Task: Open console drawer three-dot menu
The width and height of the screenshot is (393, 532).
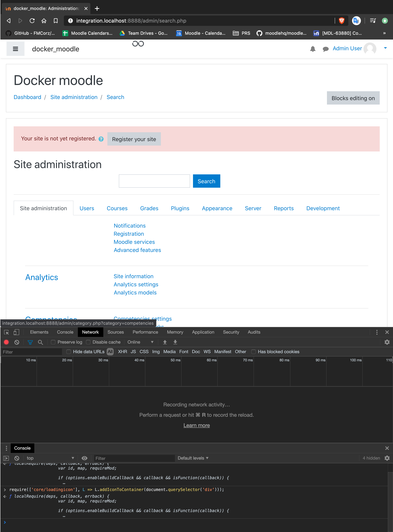Action: (x=6, y=448)
